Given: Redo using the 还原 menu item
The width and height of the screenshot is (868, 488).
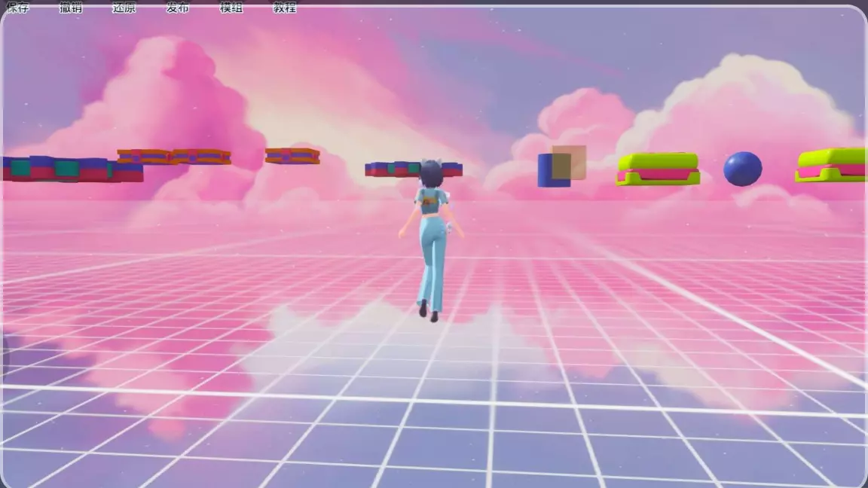Looking at the screenshot, I should click(x=124, y=8).
